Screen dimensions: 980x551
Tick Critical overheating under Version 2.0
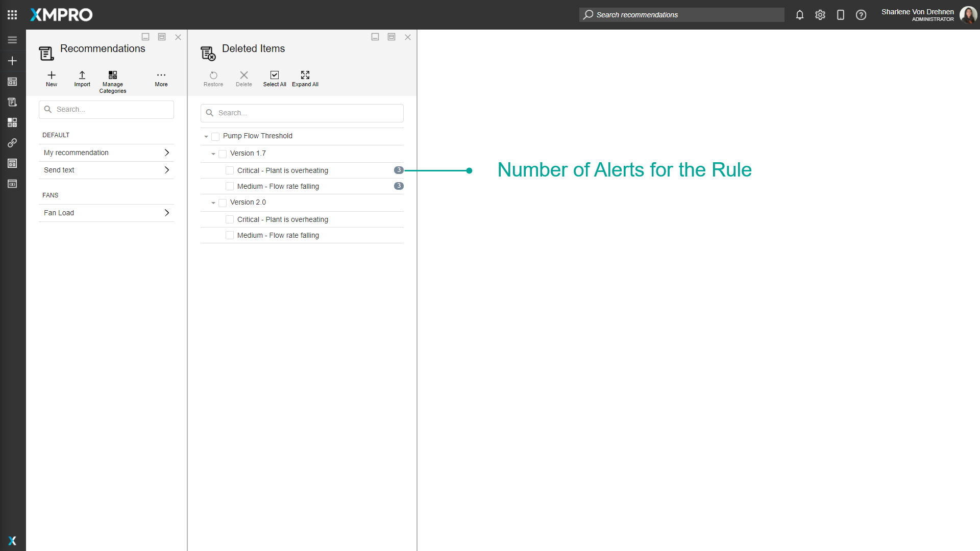(x=230, y=220)
